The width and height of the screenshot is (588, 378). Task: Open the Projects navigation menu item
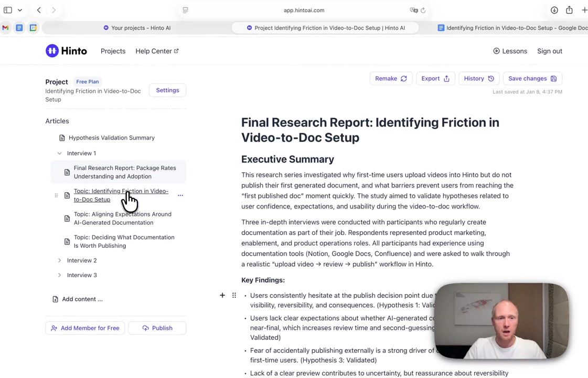(x=113, y=51)
